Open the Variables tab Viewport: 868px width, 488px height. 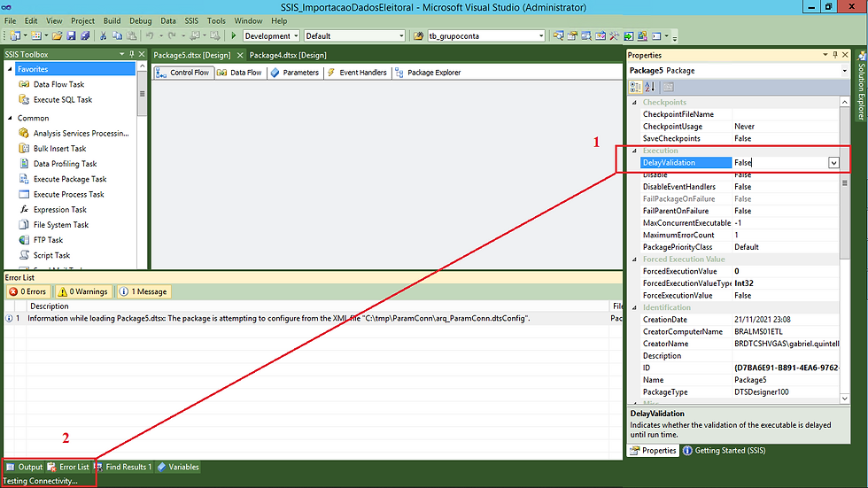(x=178, y=467)
